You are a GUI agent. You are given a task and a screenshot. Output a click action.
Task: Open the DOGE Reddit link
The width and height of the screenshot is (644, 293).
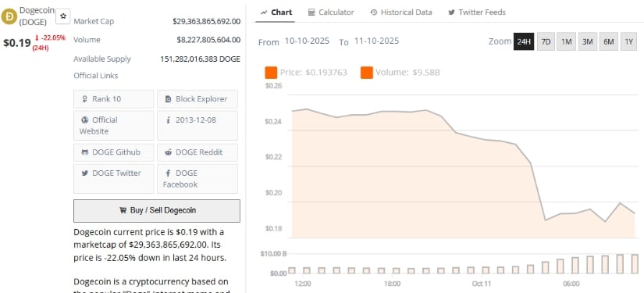[197, 152]
